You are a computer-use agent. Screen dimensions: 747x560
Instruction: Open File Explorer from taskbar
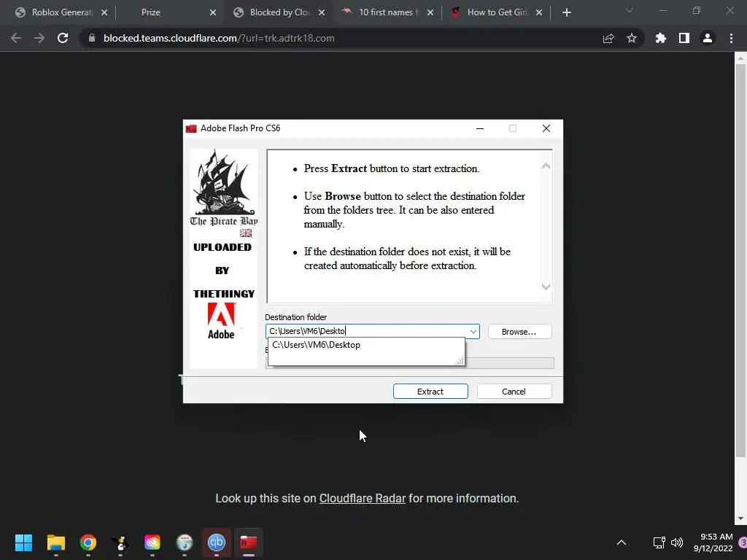point(55,542)
